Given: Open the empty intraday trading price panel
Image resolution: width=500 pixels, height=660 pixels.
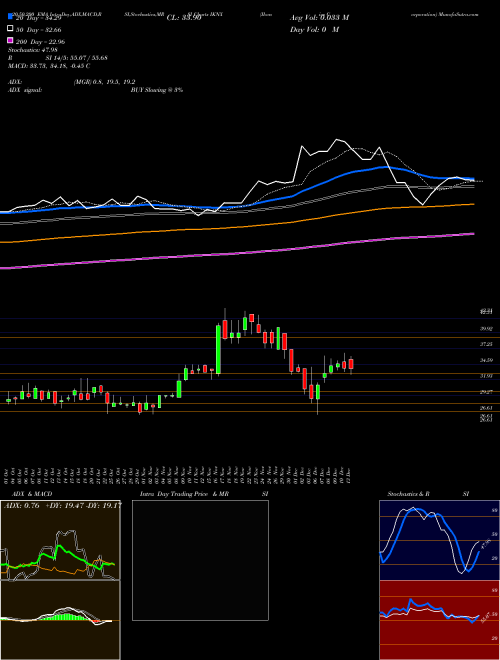Looking at the screenshot, I should (x=200, y=560).
